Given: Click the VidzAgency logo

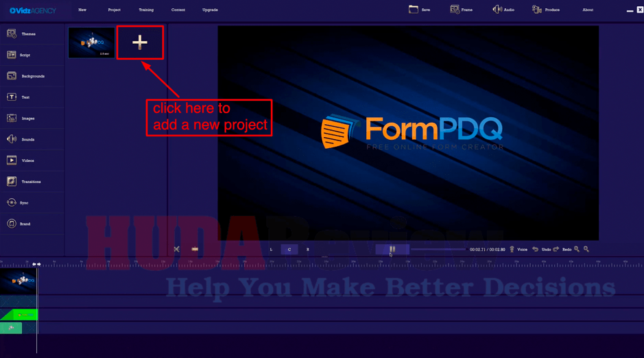Looking at the screenshot, I should pos(33,11).
